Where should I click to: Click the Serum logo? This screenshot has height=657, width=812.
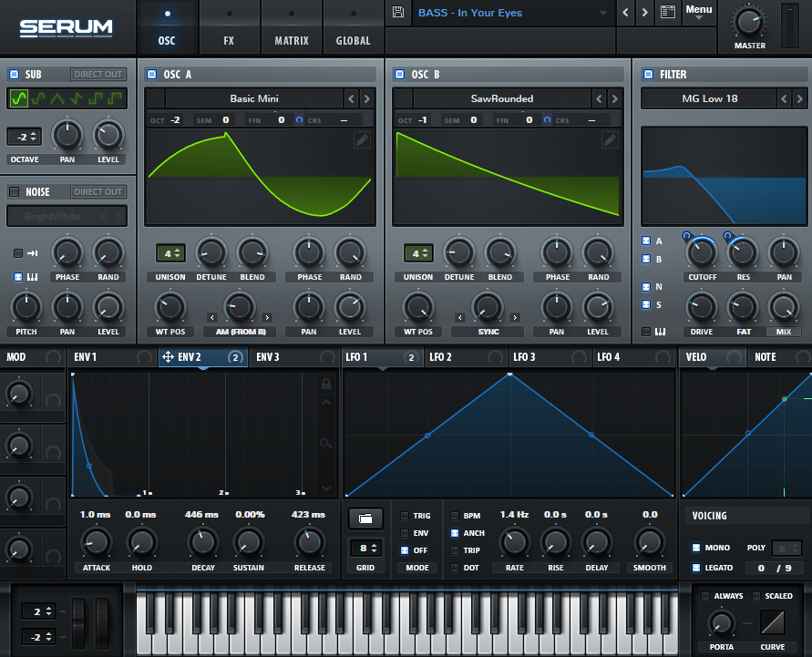click(x=66, y=27)
